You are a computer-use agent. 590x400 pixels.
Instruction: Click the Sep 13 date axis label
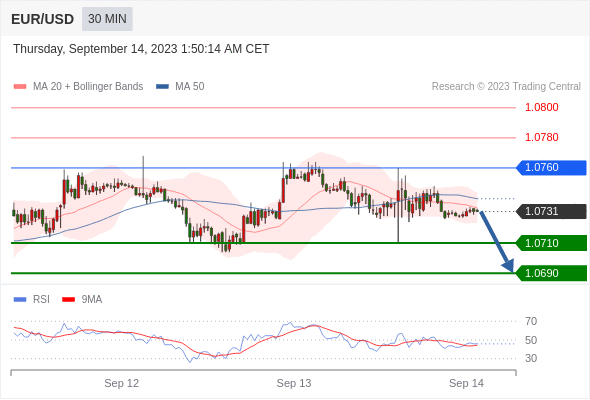tap(294, 383)
